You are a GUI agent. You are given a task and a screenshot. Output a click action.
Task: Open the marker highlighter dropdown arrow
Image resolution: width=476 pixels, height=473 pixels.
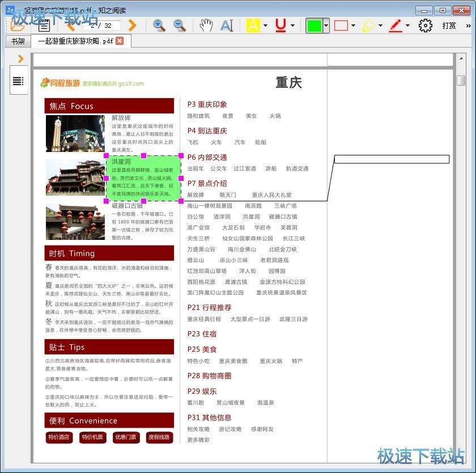(380, 26)
